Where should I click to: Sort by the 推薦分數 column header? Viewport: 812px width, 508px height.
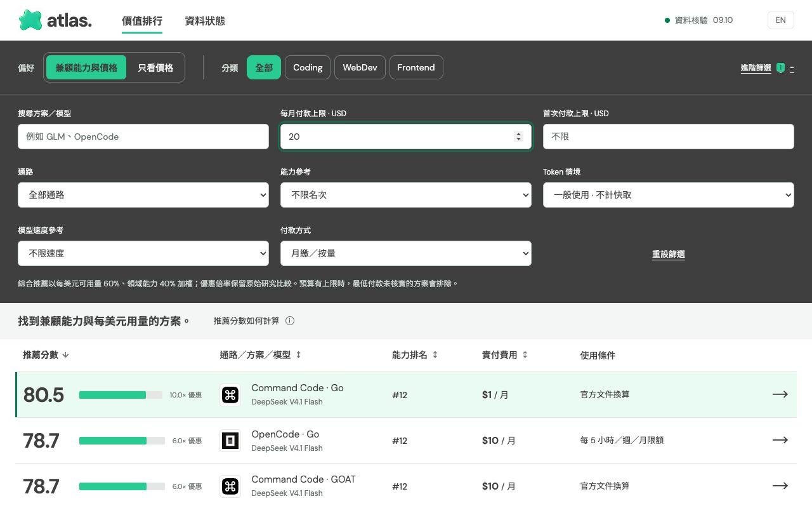pos(46,355)
